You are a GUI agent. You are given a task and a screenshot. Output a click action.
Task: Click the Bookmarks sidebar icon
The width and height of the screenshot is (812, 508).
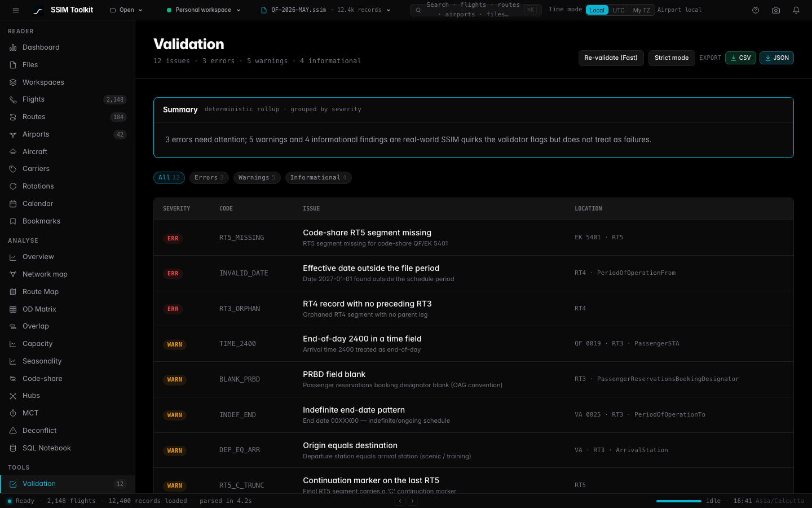(13, 221)
